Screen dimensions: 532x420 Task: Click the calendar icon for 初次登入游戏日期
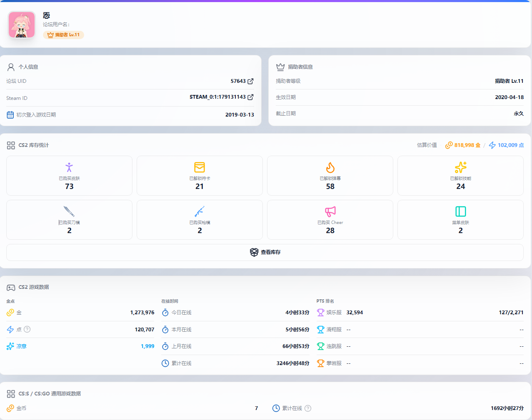[x=10, y=115]
